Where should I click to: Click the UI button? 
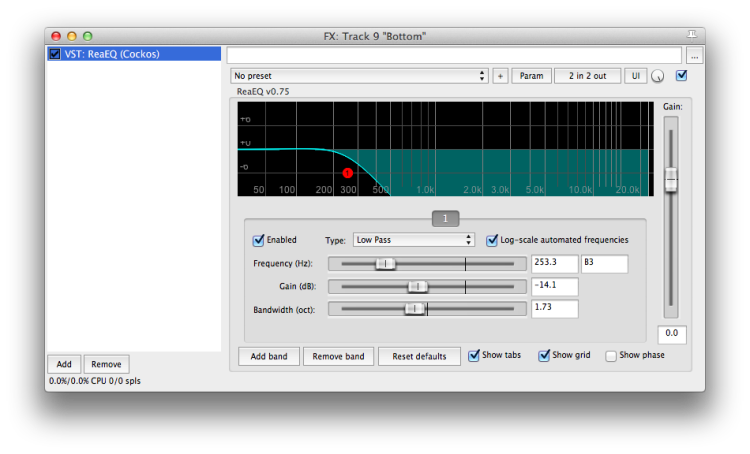(x=636, y=76)
